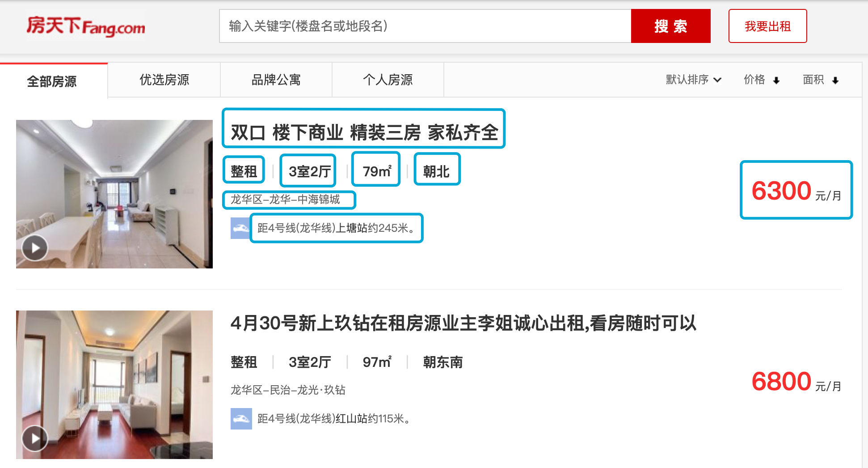The image size is (868, 468).
Task: Switch to the 个人房源 tab
Action: coord(388,80)
